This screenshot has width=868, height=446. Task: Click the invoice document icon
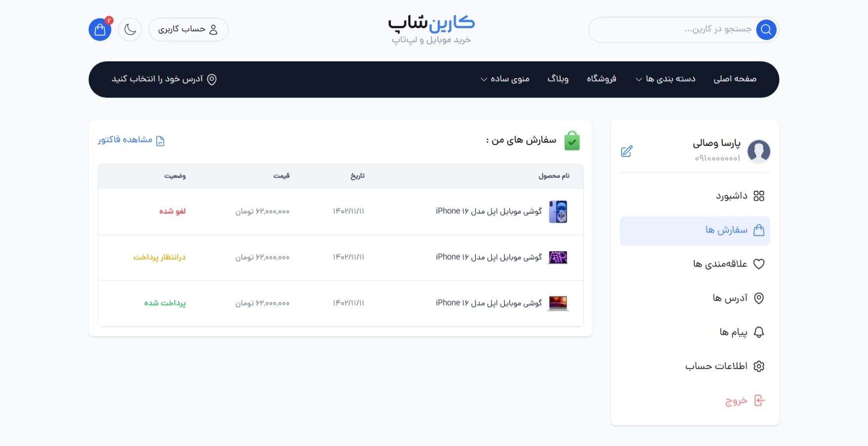click(160, 141)
